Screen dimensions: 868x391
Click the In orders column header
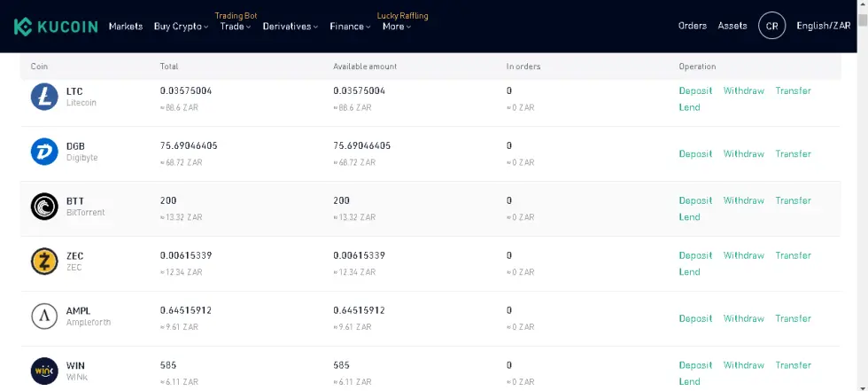[523, 66]
